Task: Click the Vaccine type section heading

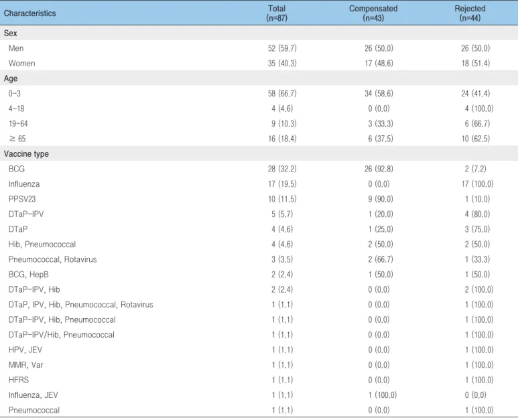Action: (26, 154)
